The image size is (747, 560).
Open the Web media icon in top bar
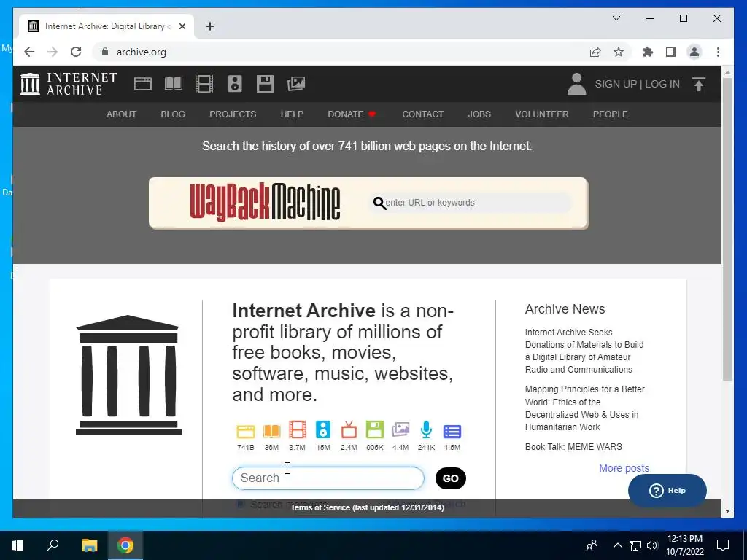pos(142,84)
